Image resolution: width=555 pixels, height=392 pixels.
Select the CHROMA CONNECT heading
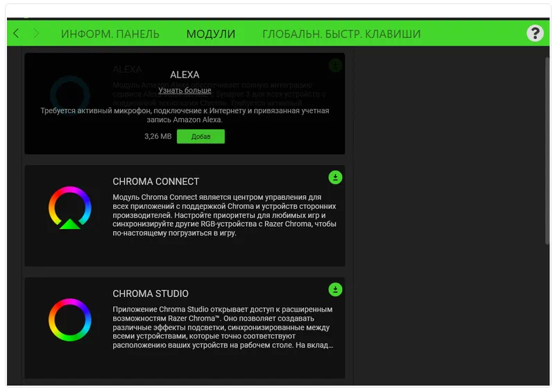[x=155, y=182]
